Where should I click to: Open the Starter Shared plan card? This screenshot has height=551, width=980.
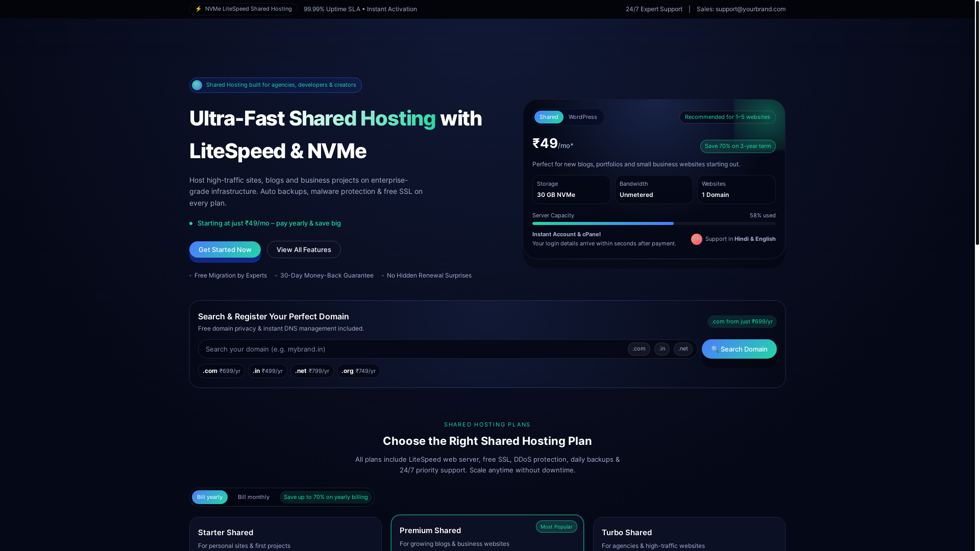click(285, 534)
